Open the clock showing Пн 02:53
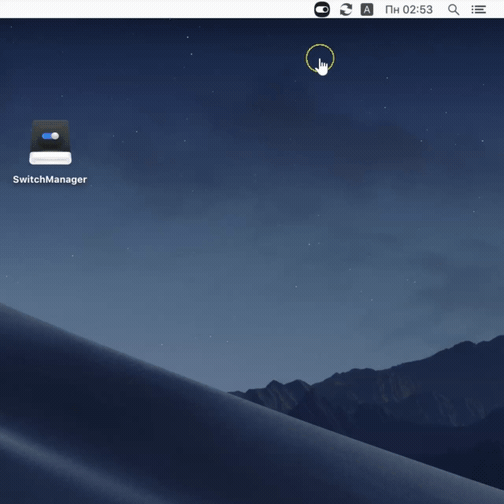Viewport: 504px width, 504px height. (409, 9)
